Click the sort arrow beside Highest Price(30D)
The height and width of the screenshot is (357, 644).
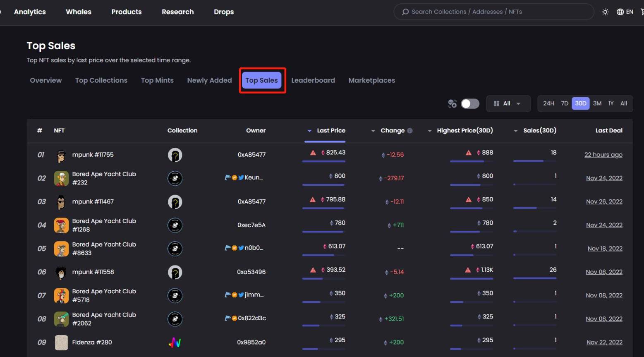(x=430, y=130)
